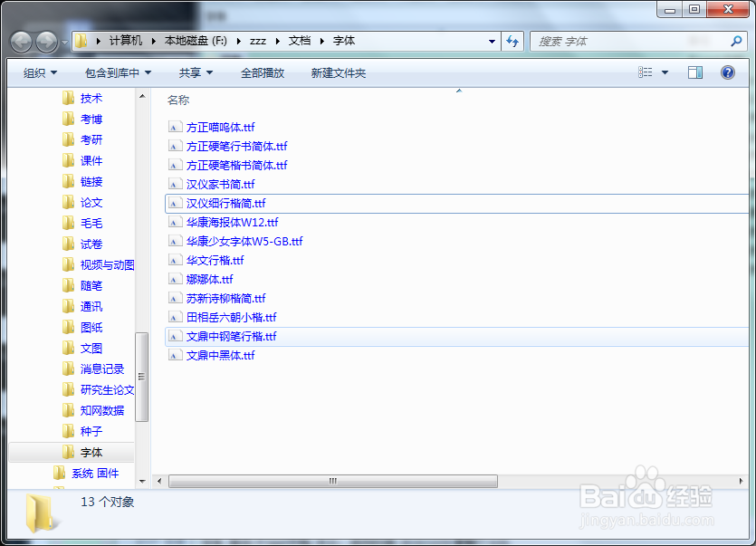Click folder icon next to 系统 固件
This screenshot has height=546, width=756.
click(x=60, y=474)
